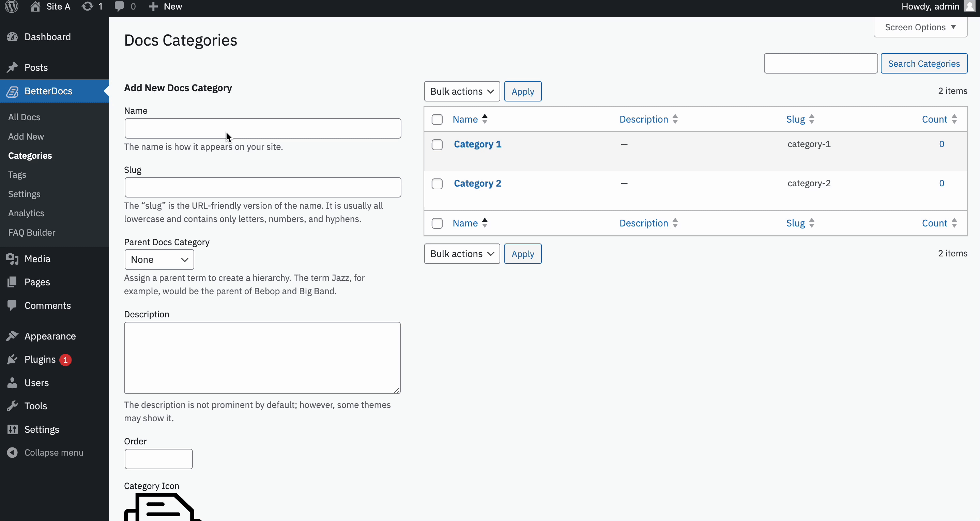The height and width of the screenshot is (521, 980).
Task: Open the FAQ Builder menu item
Action: (32, 232)
